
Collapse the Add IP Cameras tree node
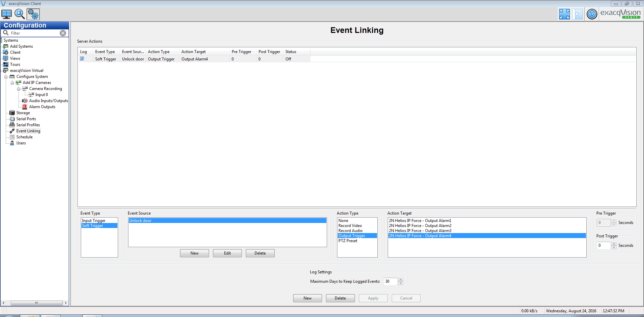[12, 83]
